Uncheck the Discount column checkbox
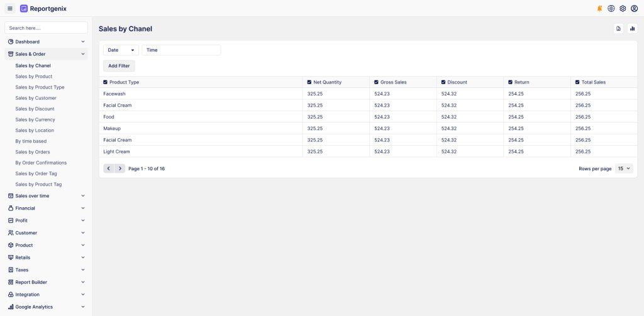This screenshot has width=644, height=316. click(443, 82)
